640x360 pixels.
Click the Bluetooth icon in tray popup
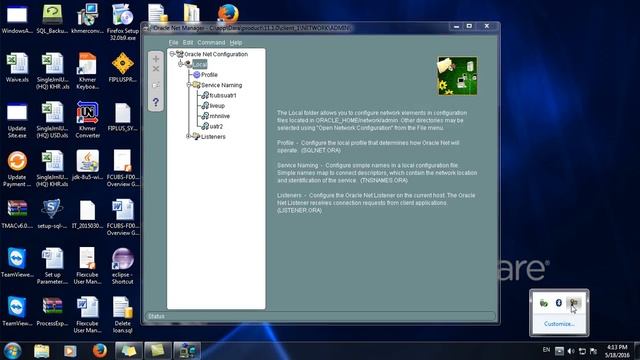coord(559,302)
